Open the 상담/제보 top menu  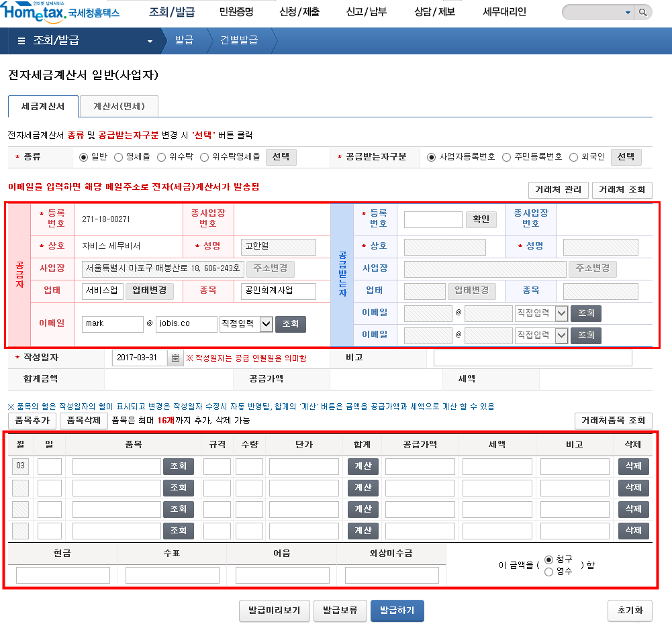pos(434,12)
